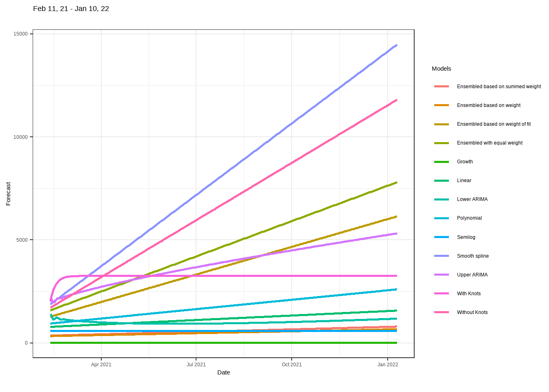Click the 'Date' x-axis title

[x=223, y=372]
